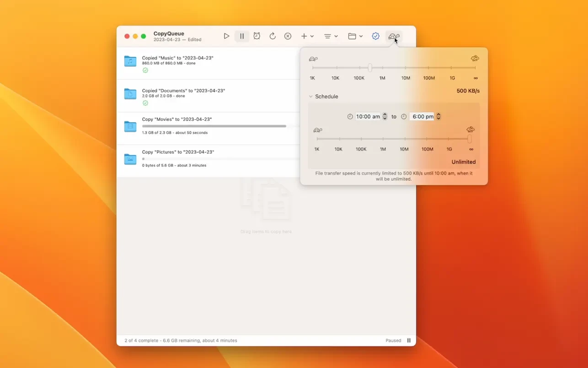Toggle the turtle speed limit toolbar button
The image size is (588, 368).
394,36
